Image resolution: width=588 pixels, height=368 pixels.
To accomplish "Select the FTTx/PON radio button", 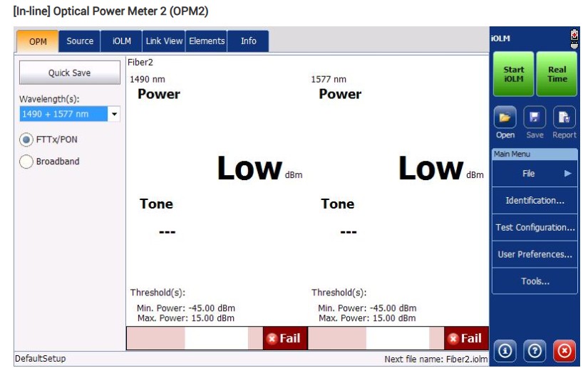I will coord(26,140).
